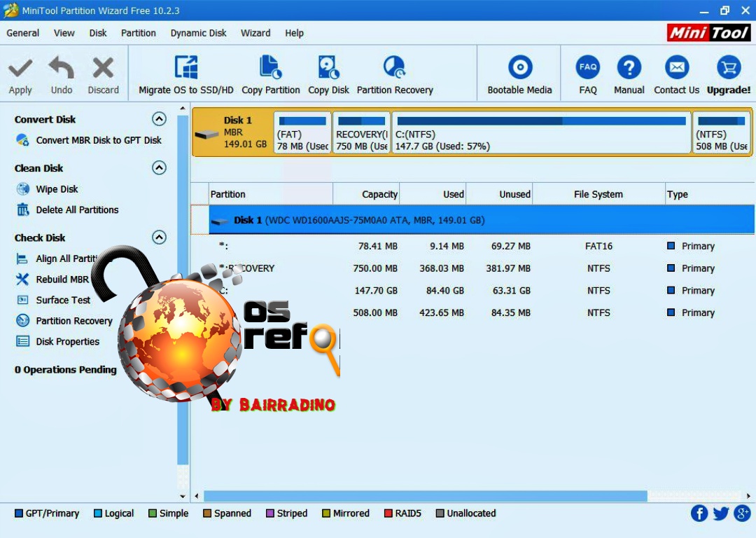Click the Upgrade cart icon
This screenshot has height=538, width=756.
click(729, 67)
